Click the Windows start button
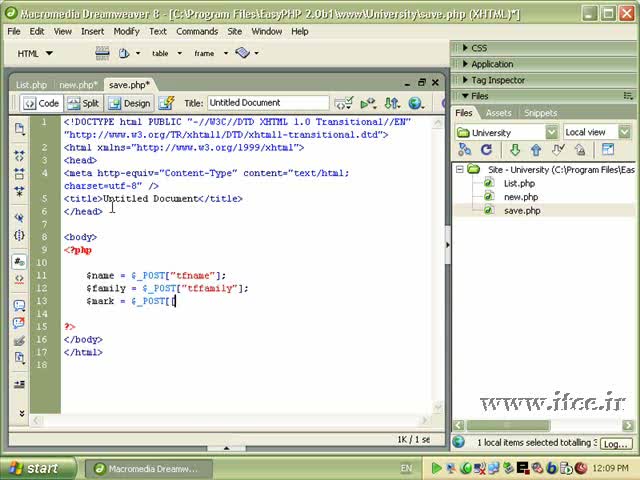Viewport: 640px width, 480px height. (38, 468)
